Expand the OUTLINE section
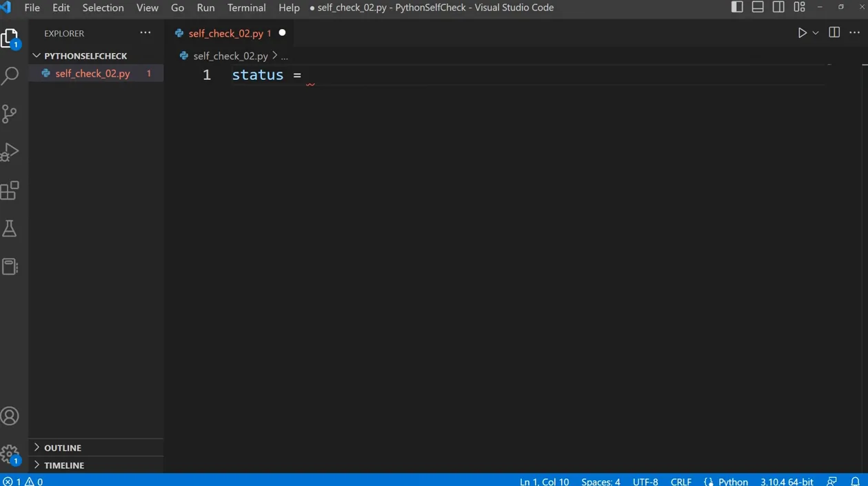 pyautogui.click(x=96, y=447)
